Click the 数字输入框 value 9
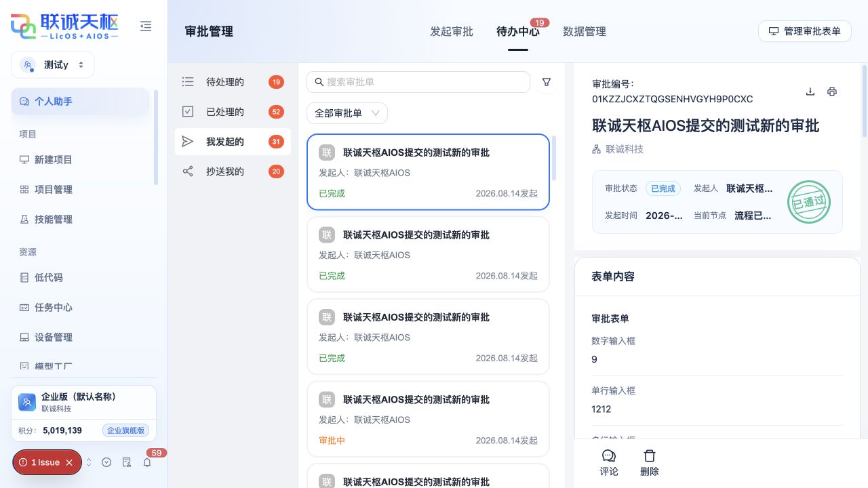 (x=595, y=359)
